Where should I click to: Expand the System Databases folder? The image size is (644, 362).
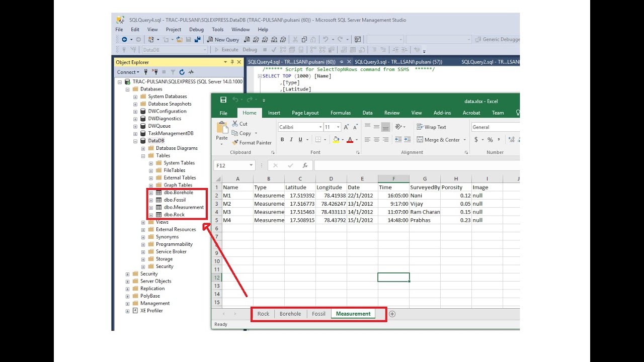135,97
